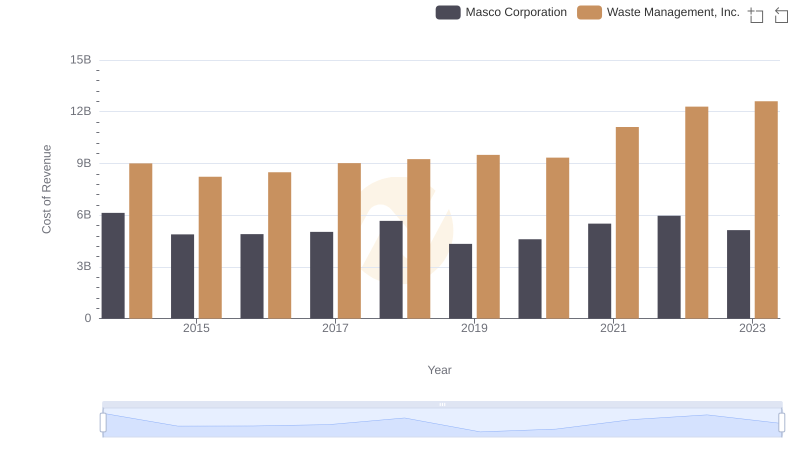Click the 6B y-axis label
800x461 pixels.
pos(84,215)
